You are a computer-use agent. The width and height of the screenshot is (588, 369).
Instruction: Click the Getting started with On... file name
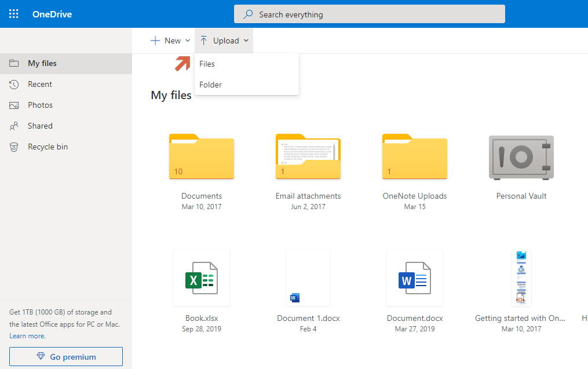tap(520, 318)
